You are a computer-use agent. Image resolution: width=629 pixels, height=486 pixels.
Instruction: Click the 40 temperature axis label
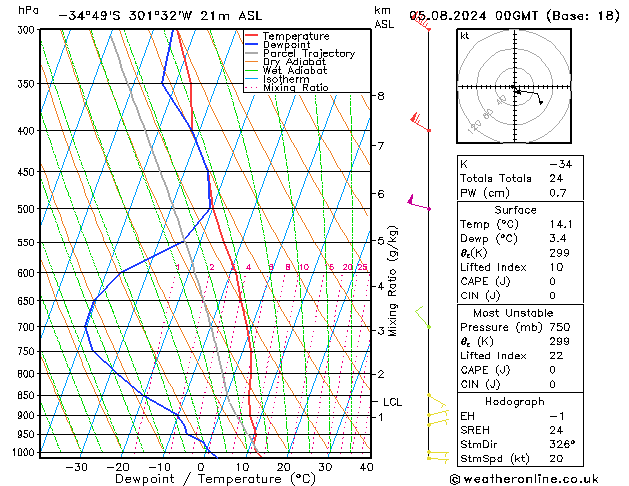pyautogui.click(x=366, y=467)
